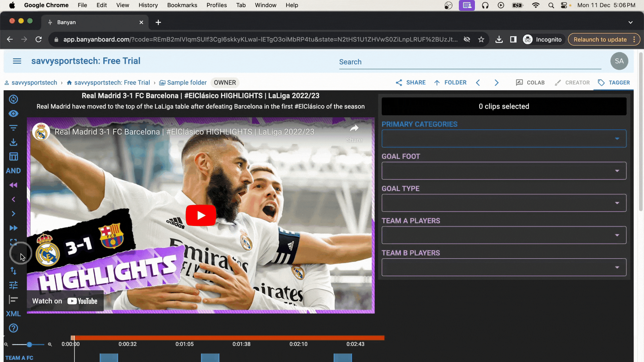
Task: Switch to the TAGGER tab
Action: click(614, 82)
